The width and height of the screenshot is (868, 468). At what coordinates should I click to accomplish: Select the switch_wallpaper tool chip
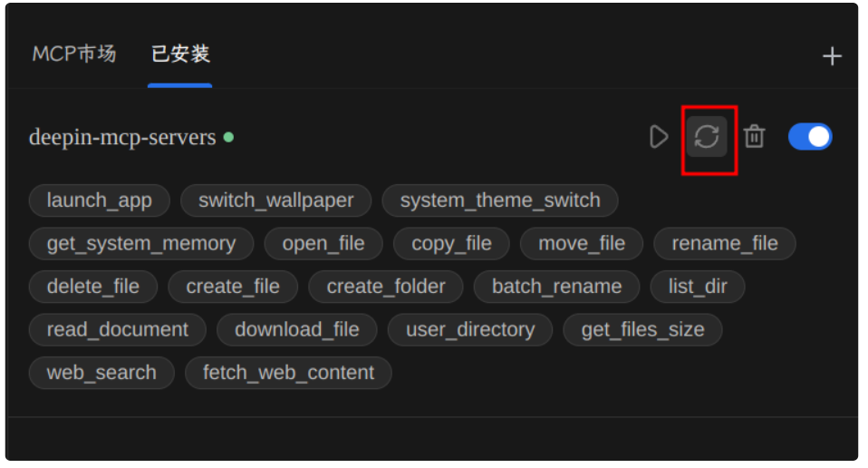click(275, 200)
